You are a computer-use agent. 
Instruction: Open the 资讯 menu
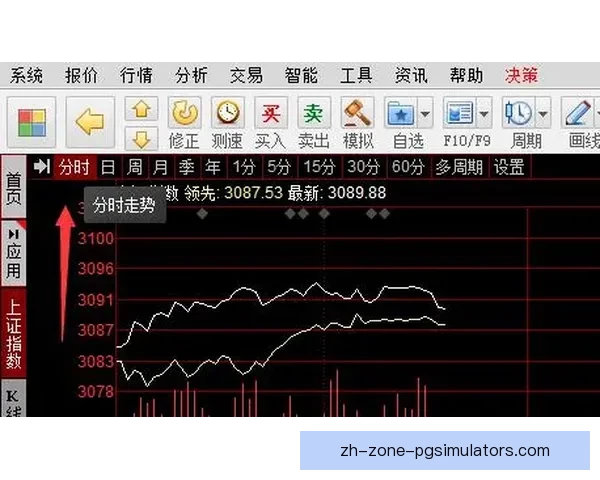coord(411,75)
